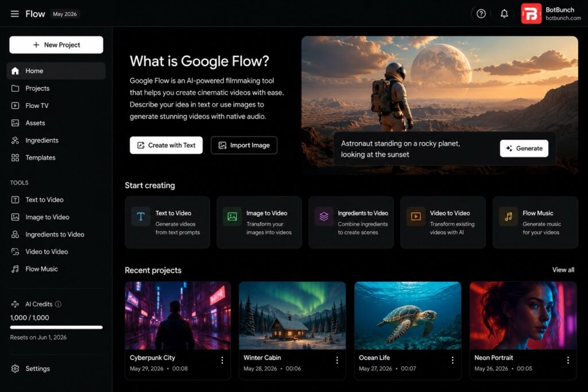Viewport: 588px width, 392px height.
Task: Select Home in the sidebar
Action: click(56, 71)
